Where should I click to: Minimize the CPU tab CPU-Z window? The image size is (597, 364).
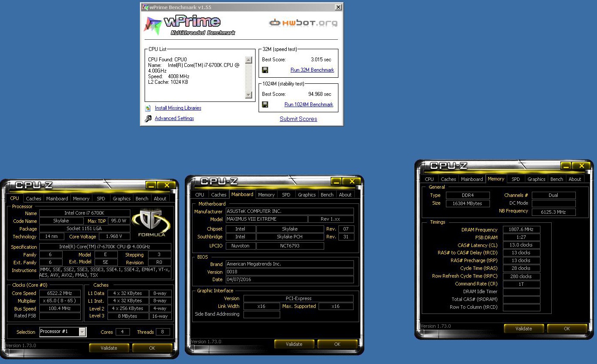(x=151, y=186)
